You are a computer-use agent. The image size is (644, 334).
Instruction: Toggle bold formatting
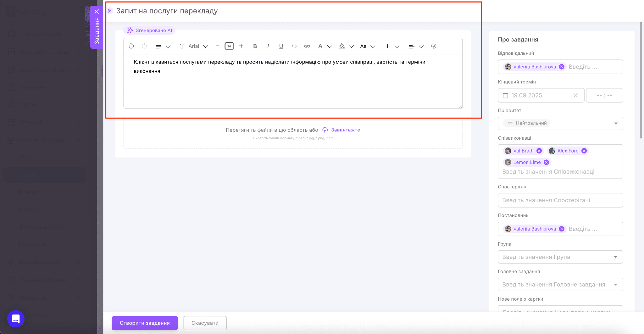point(255,46)
